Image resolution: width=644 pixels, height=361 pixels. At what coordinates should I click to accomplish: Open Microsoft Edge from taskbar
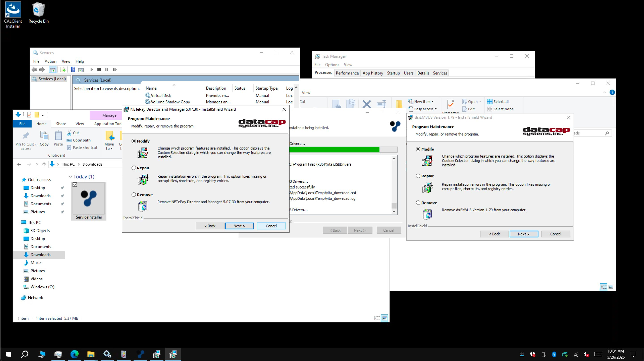[74, 354]
